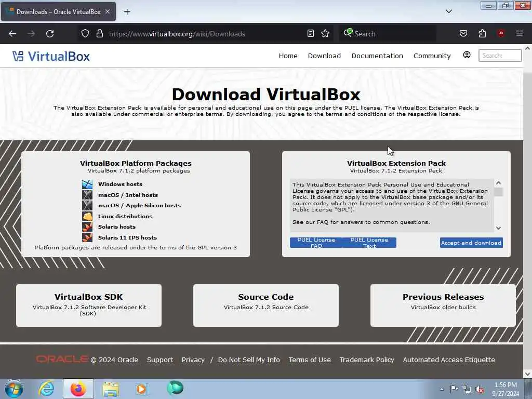Click the license text scrollbar thumb
Viewport: 532px width, 399px height.
[x=498, y=192]
